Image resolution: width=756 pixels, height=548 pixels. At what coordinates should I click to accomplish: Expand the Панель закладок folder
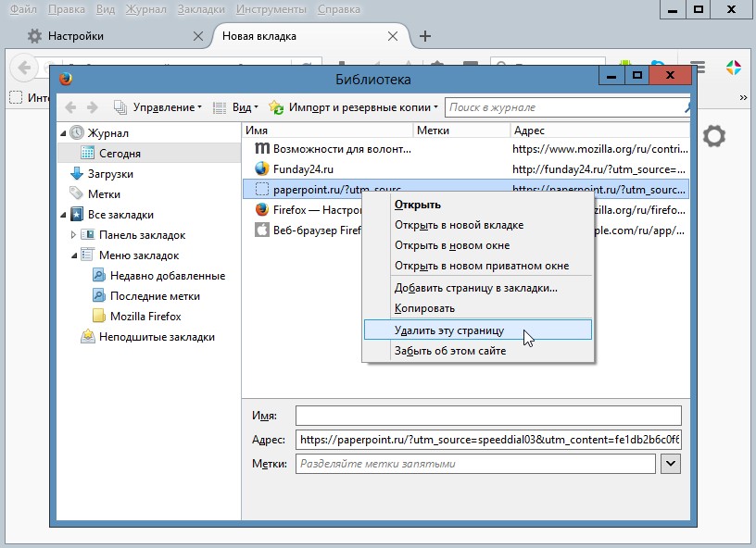pyautogui.click(x=73, y=235)
